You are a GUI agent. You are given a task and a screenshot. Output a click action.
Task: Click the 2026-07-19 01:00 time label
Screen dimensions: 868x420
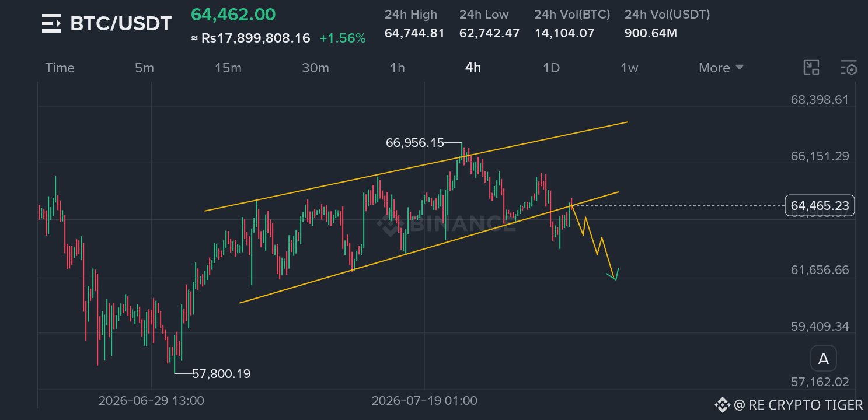(x=424, y=401)
